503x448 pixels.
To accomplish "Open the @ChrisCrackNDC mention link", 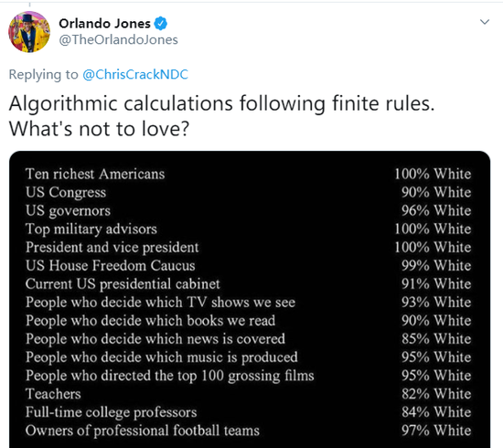I will pyautogui.click(x=135, y=74).
